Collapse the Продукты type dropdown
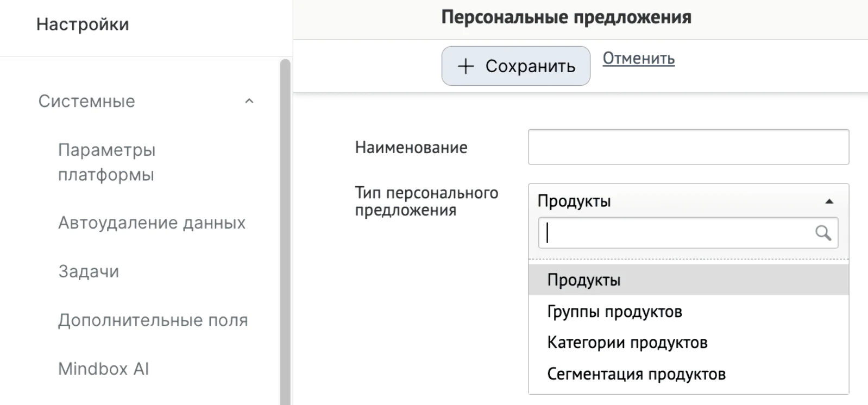Image resolution: width=868 pixels, height=405 pixels. coord(688,201)
